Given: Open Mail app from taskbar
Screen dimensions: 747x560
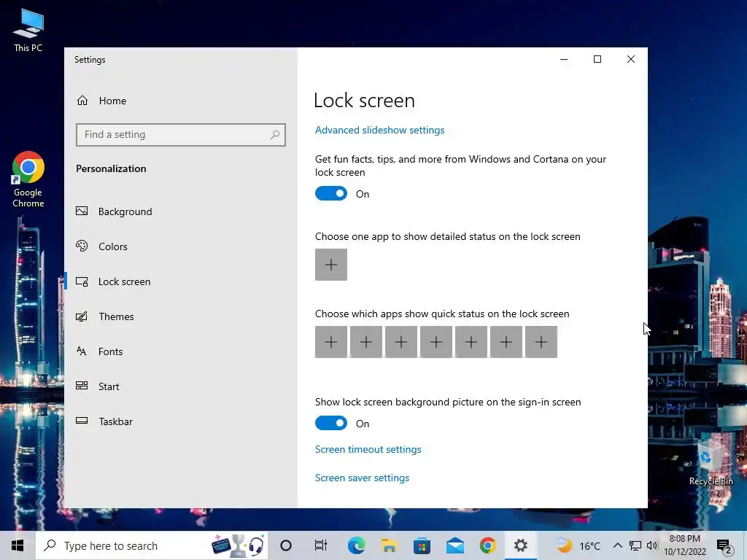Looking at the screenshot, I should coord(455,545).
